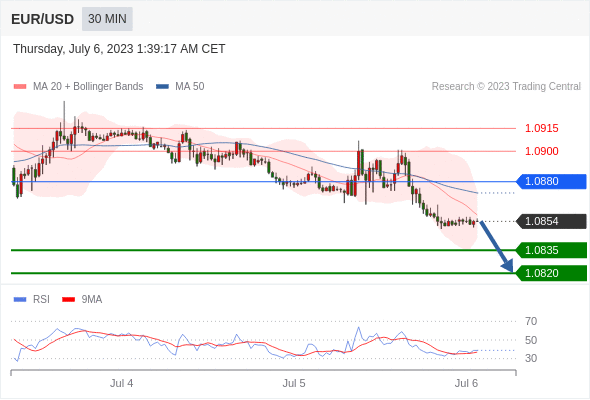Image resolution: width=590 pixels, height=400 pixels.
Task: Click the Jul 6 date axis label
Action: (x=466, y=383)
